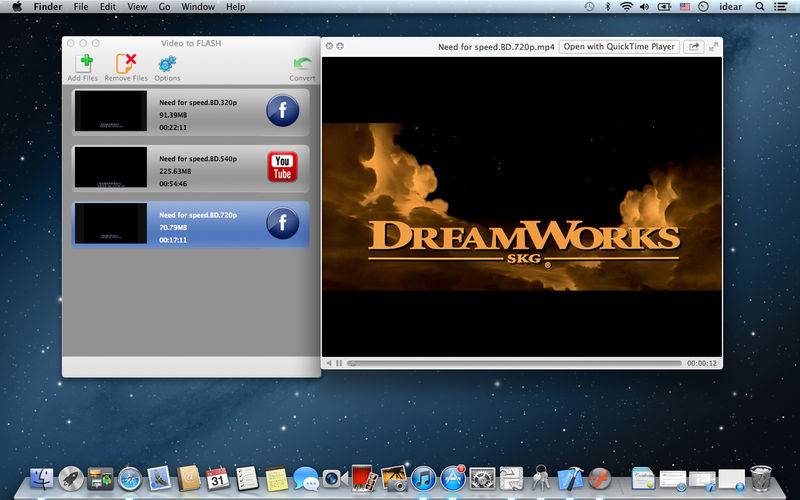Open Contacts book in the Dock
Image resolution: width=800 pixels, height=500 pixels.
pyautogui.click(x=189, y=479)
